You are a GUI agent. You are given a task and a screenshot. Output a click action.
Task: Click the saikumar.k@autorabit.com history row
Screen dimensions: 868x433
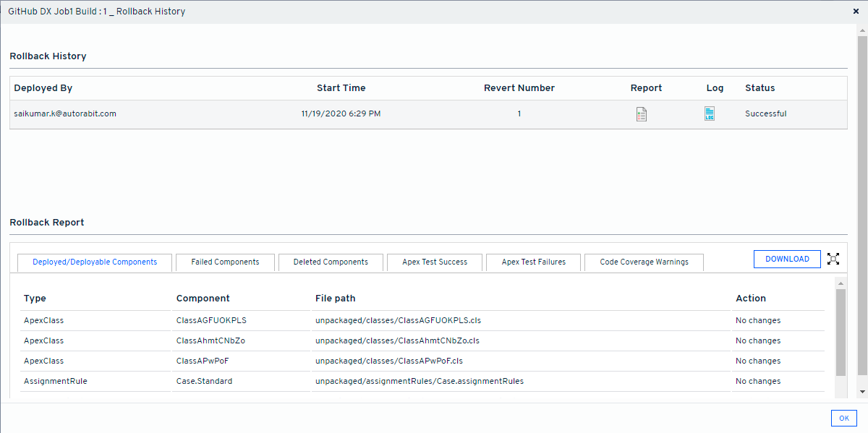[65, 113]
